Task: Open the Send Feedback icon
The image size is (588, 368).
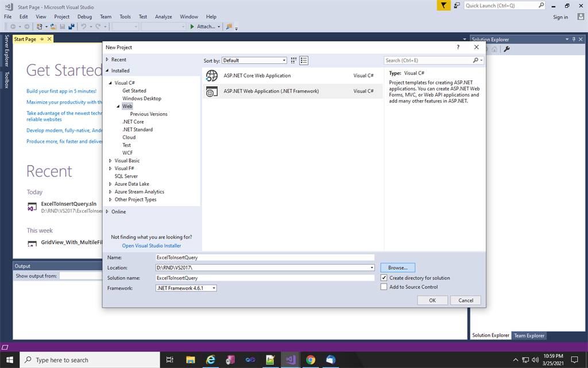Action: [x=457, y=5]
